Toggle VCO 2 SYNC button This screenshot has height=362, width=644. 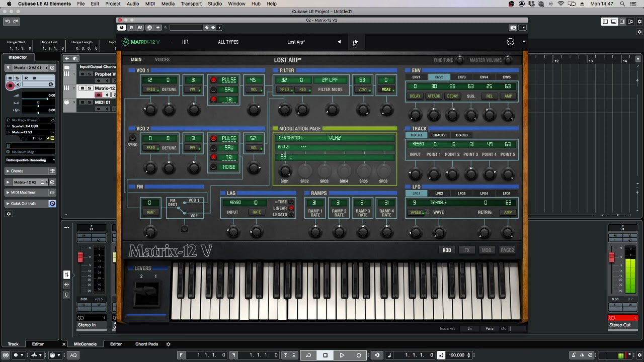pos(132,137)
